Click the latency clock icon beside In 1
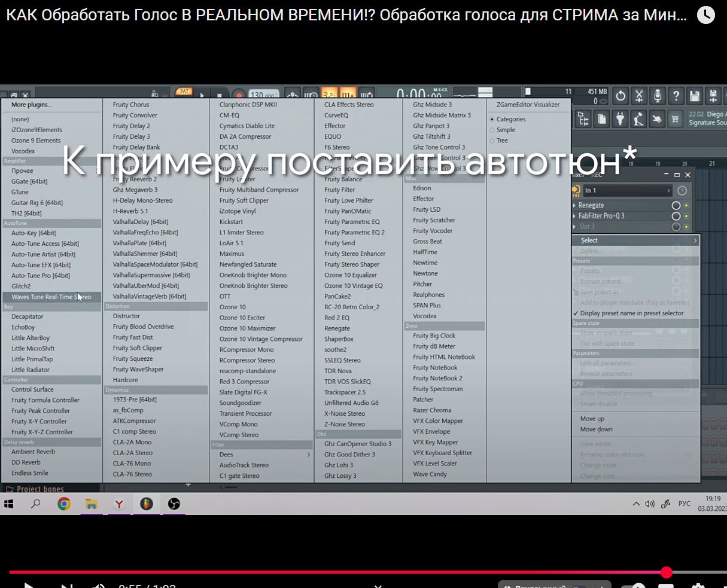 click(x=682, y=191)
